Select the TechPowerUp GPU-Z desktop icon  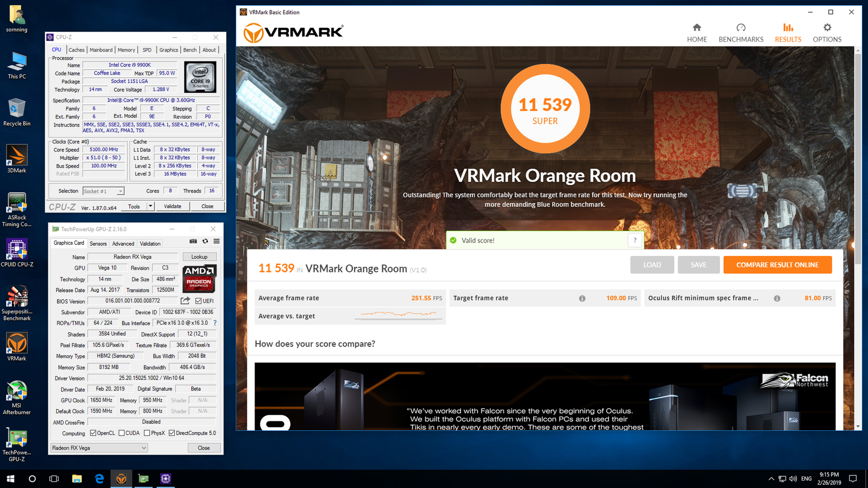pos(17,445)
